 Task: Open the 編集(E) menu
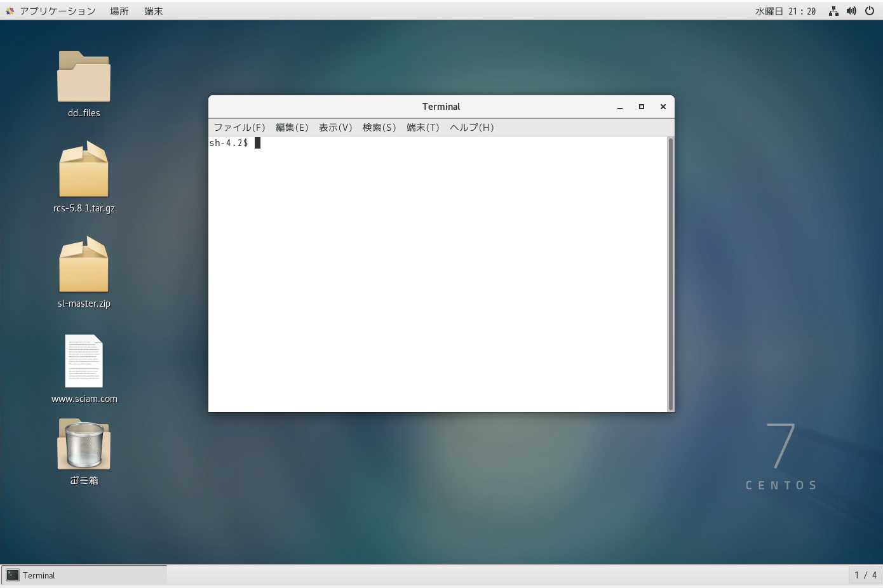pos(292,128)
